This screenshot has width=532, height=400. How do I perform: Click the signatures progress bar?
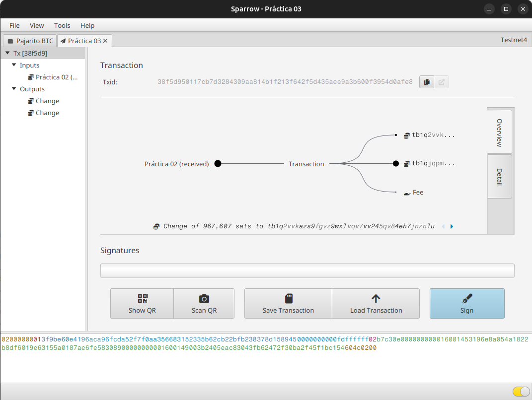point(307,270)
